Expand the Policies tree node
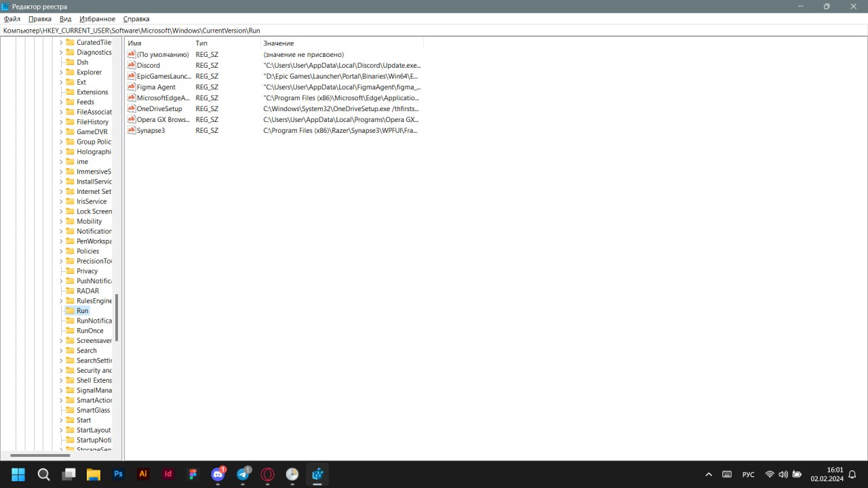Screen dimensions: 868x488 pos(61,251)
